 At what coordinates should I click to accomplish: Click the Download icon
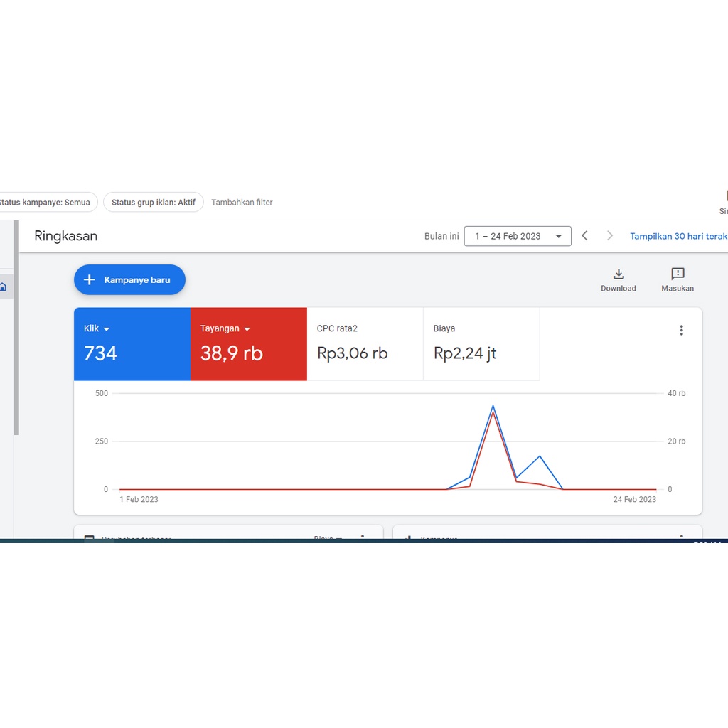tap(618, 274)
